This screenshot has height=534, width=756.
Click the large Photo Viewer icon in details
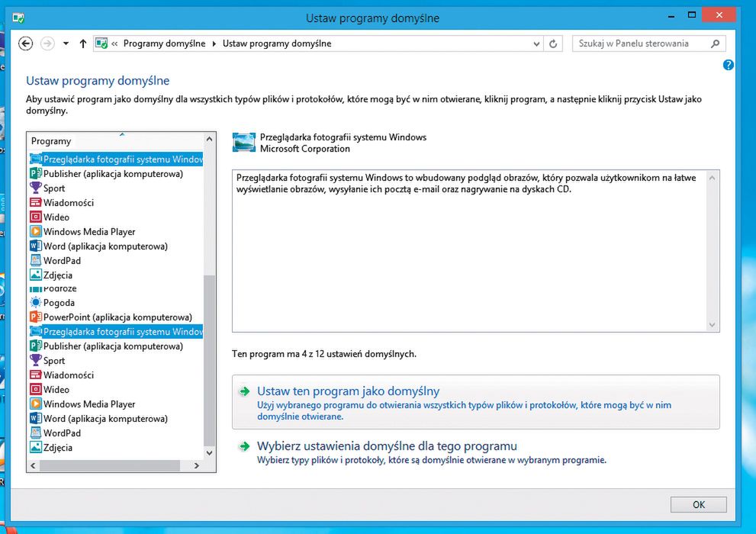coord(244,143)
